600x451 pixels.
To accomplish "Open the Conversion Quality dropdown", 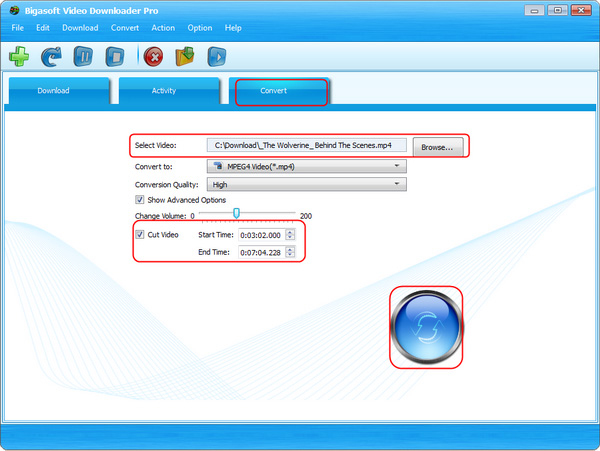I will pyautogui.click(x=307, y=184).
